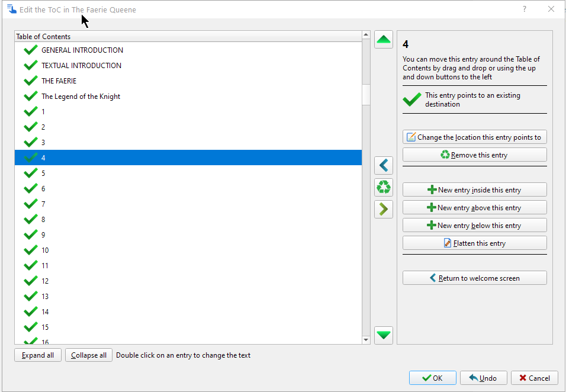566x392 pixels.
Task: Click Flatten this entry button
Action: [x=475, y=243]
